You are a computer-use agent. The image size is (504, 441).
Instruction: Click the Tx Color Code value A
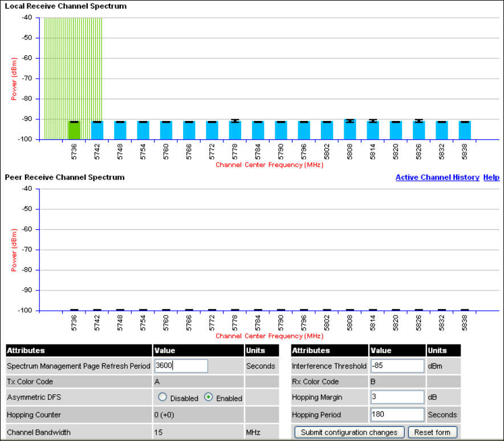157,382
